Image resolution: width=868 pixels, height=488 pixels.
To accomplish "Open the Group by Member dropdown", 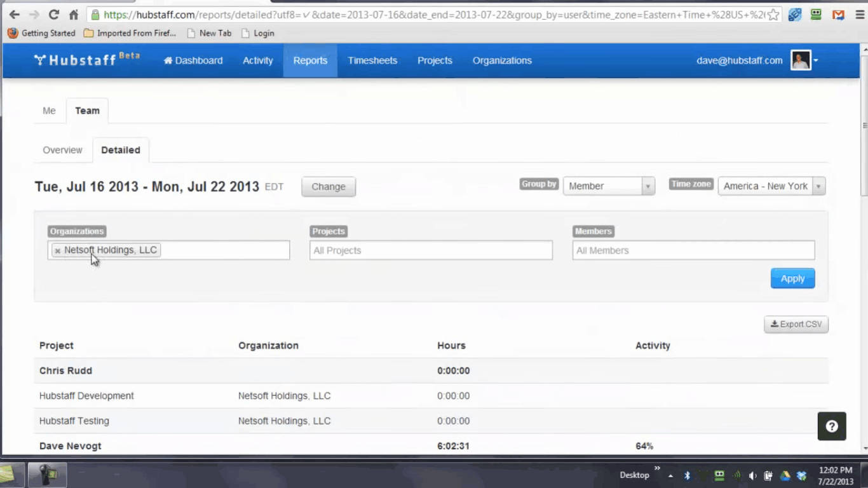I will coord(608,186).
